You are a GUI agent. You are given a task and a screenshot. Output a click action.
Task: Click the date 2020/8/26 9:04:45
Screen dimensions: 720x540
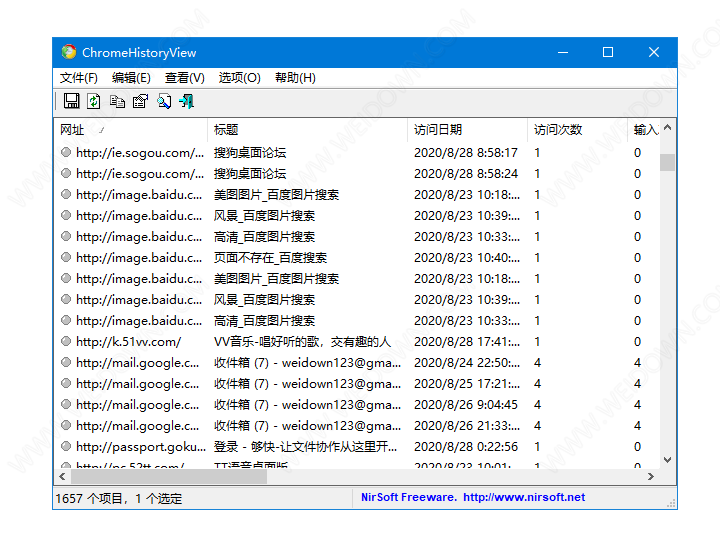click(466, 405)
